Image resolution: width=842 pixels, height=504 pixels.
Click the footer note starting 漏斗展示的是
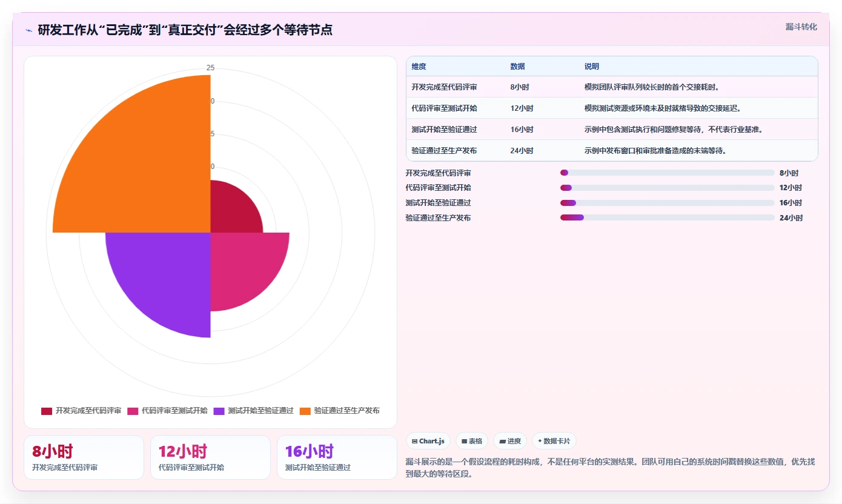[611, 468]
